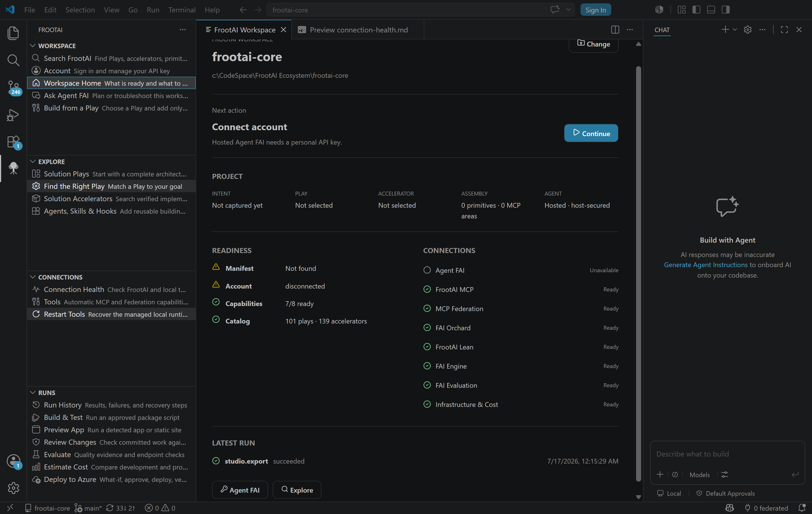Toggle the bottom panel visibility

[711, 10]
